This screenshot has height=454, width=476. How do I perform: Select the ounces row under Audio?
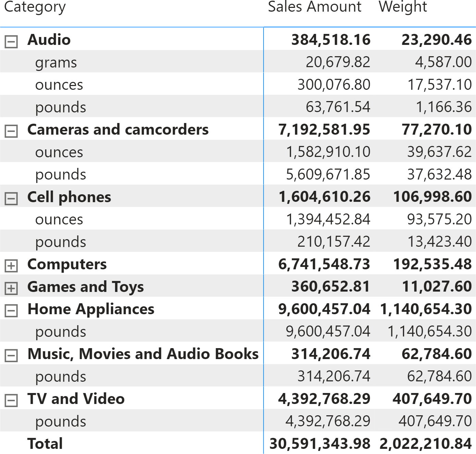click(238, 84)
